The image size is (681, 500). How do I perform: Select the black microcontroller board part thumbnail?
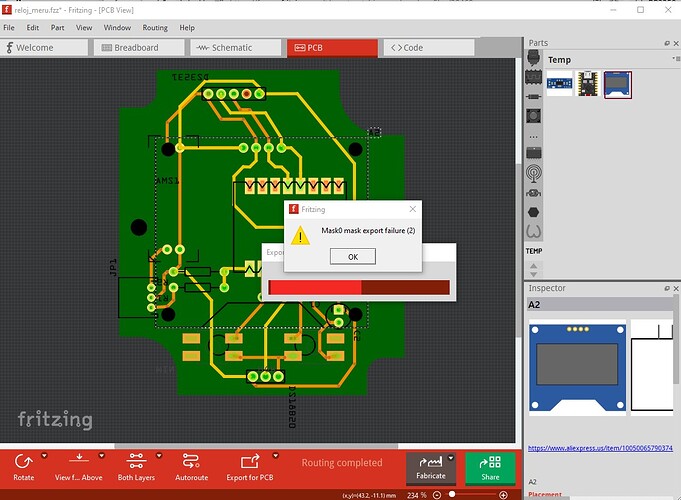(x=588, y=83)
